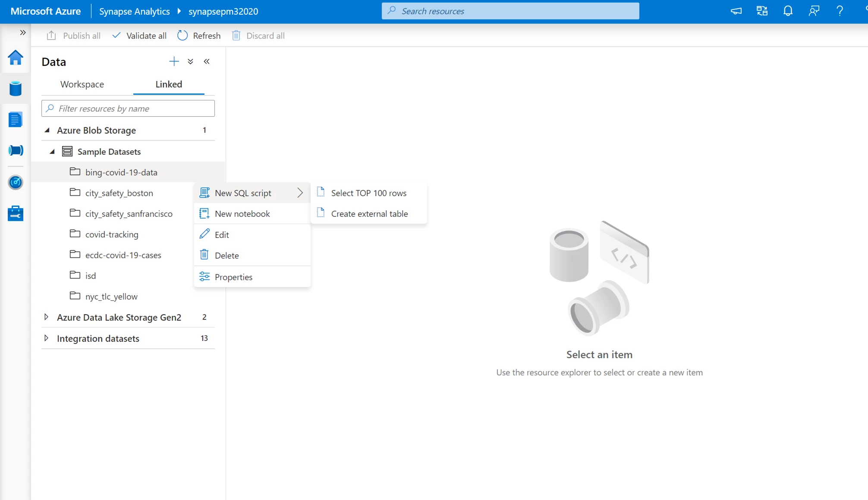
Task: Click the bing-covid-19-data folder
Action: tap(121, 172)
